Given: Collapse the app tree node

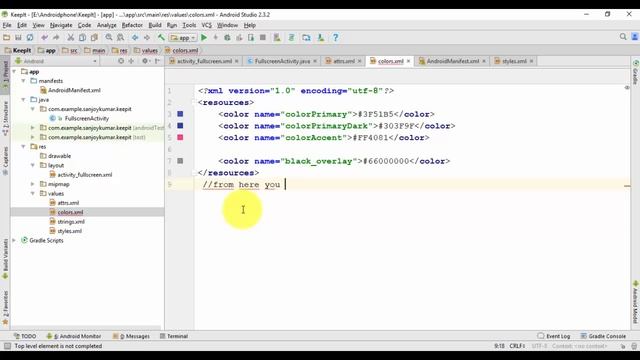Looking at the screenshot, I should [x=15, y=71].
